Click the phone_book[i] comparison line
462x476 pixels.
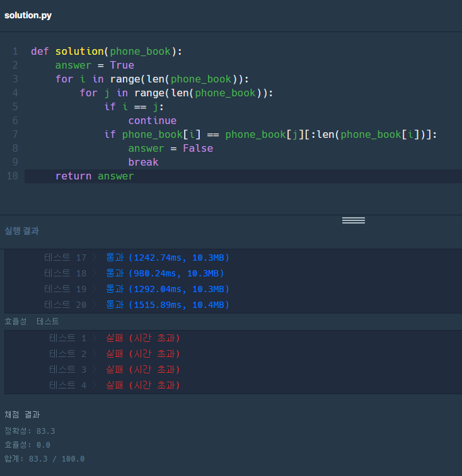(x=270, y=134)
